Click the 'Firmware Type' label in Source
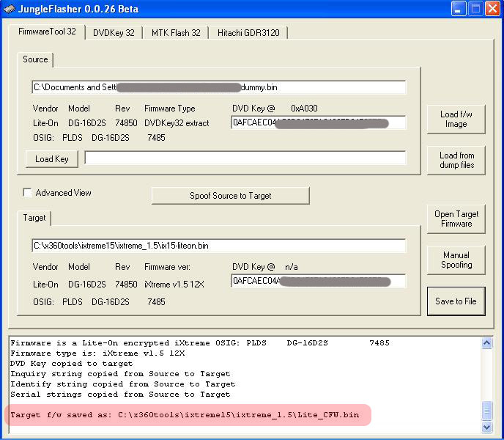 (170, 109)
